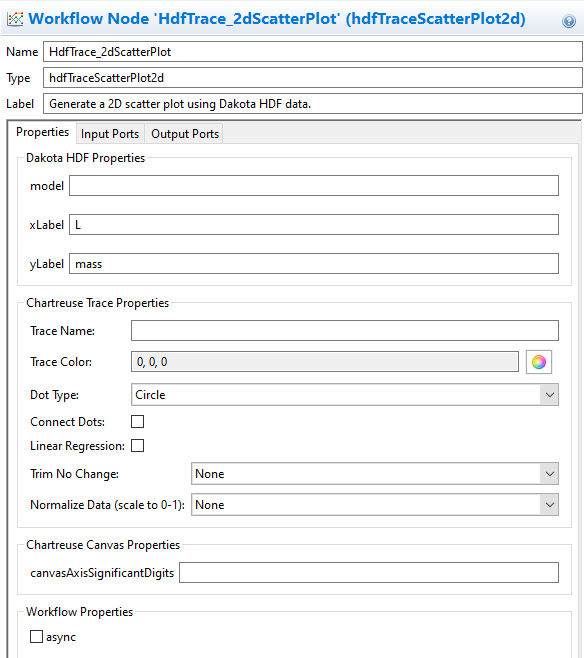
Task: Click the help question mark icon
Action: coord(568,21)
